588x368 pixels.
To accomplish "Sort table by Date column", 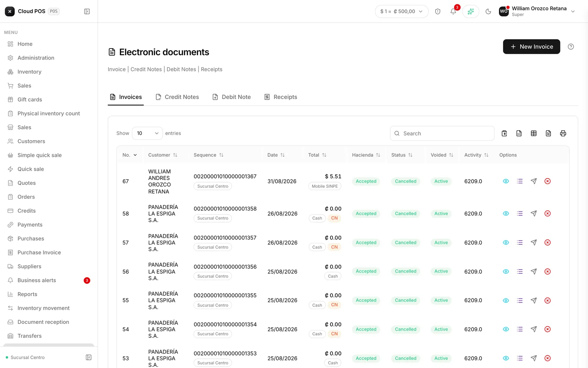I will (x=276, y=155).
